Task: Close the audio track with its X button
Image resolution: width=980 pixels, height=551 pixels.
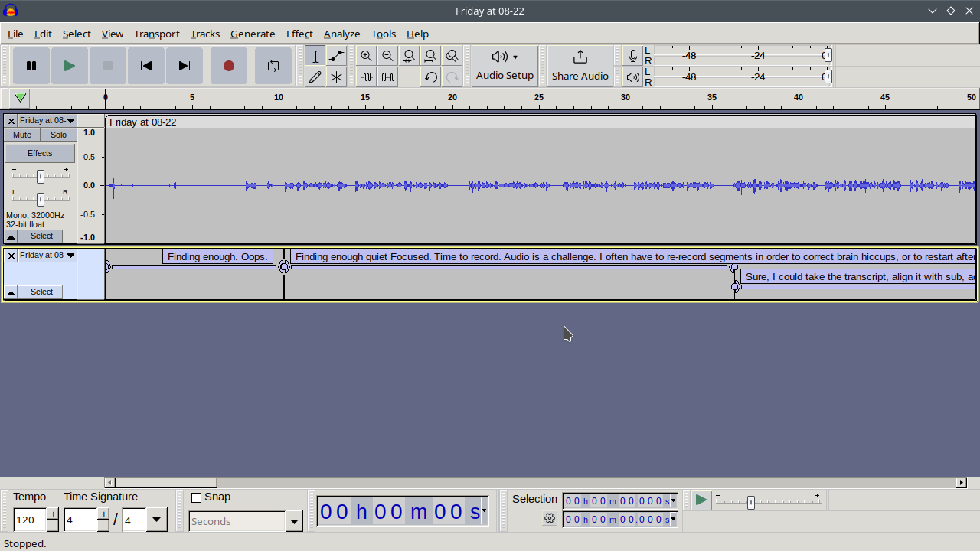Action: click(x=11, y=121)
